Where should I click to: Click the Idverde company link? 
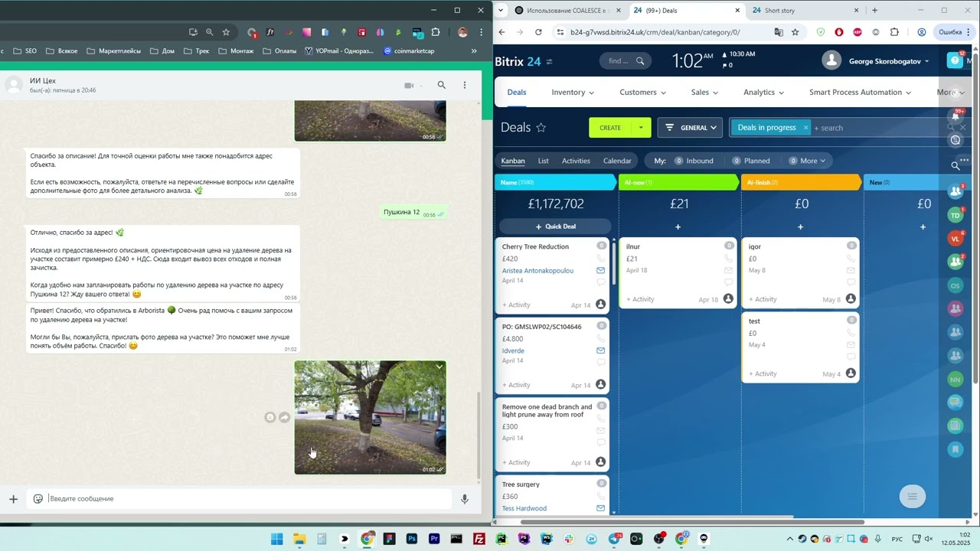513,350
